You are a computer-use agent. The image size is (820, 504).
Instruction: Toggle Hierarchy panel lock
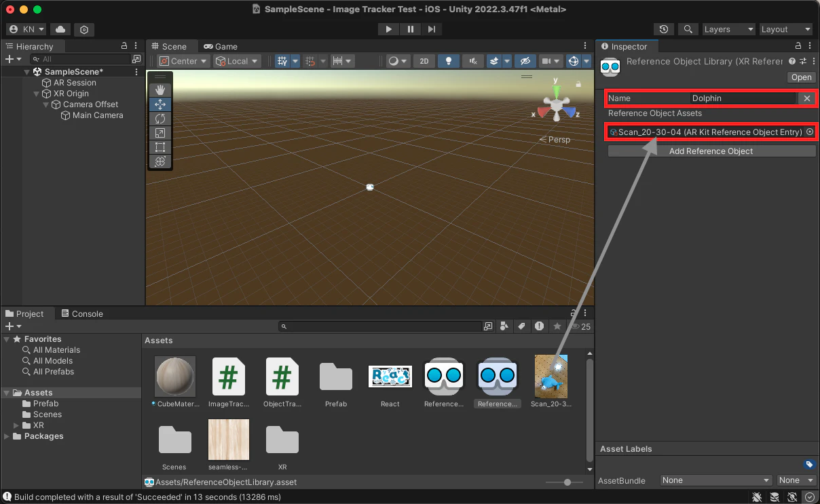point(124,46)
